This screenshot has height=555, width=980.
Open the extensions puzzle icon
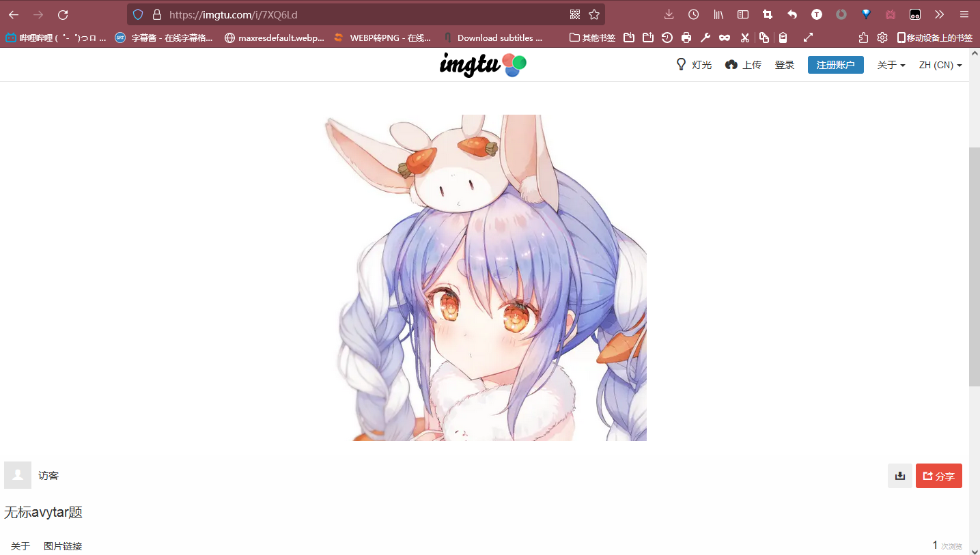pos(863,38)
